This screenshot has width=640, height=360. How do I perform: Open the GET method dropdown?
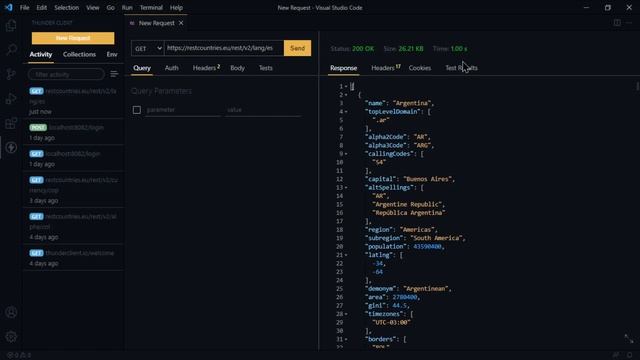(147, 48)
